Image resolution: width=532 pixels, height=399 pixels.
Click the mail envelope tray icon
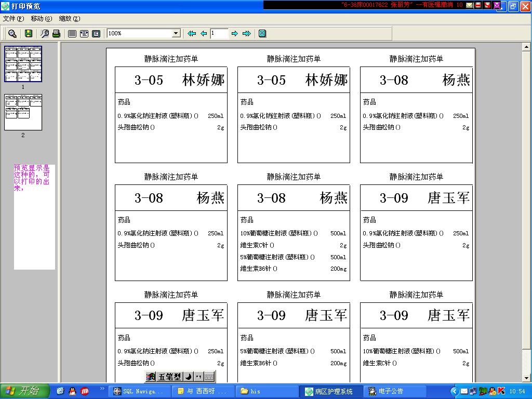[x=464, y=391]
